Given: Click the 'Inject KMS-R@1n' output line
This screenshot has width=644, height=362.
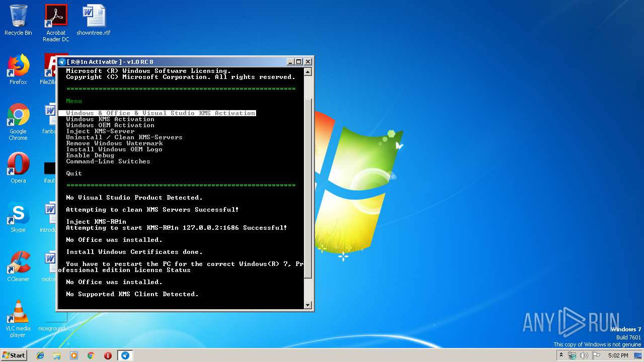Looking at the screenshot, I should (x=96, y=222).
